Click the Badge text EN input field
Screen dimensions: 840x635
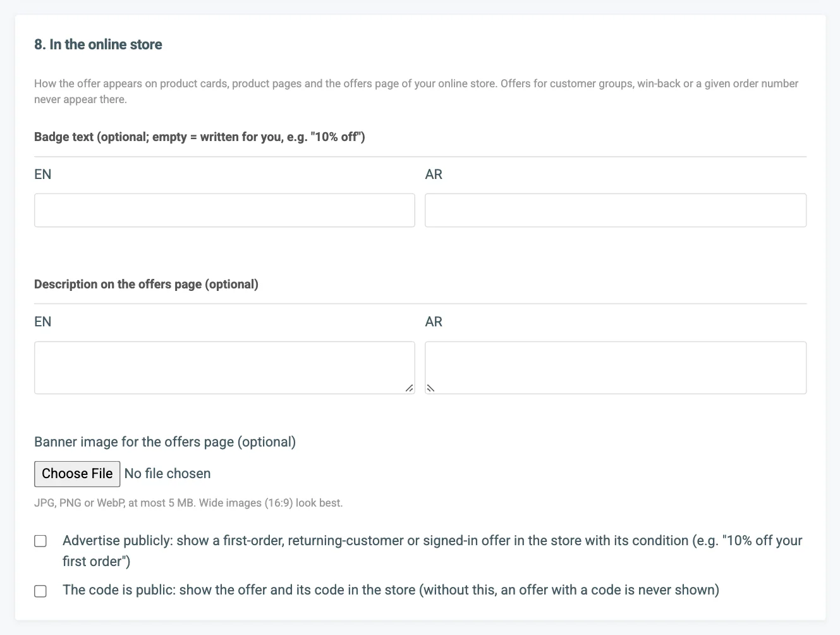click(224, 210)
